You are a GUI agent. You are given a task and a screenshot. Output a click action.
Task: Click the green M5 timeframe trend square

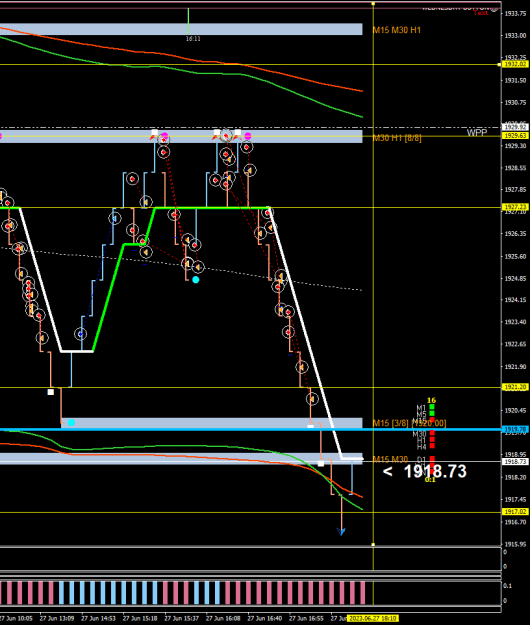pos(432,414)
